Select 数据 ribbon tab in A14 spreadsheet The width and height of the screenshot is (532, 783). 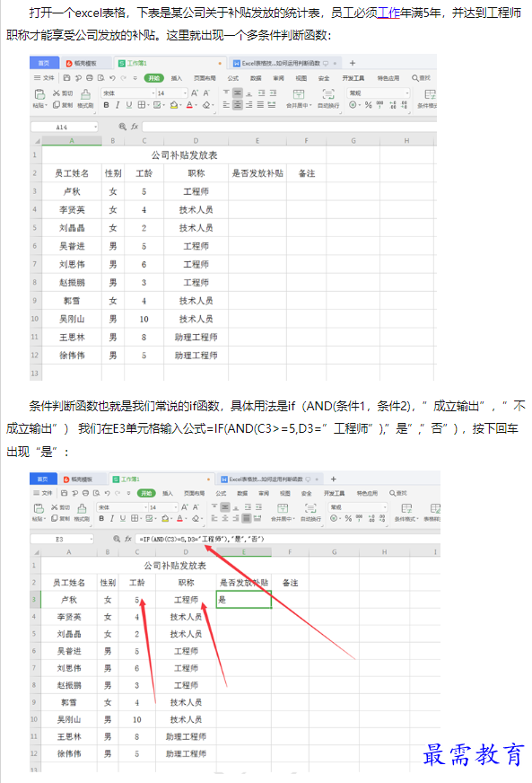click(256, 78)
